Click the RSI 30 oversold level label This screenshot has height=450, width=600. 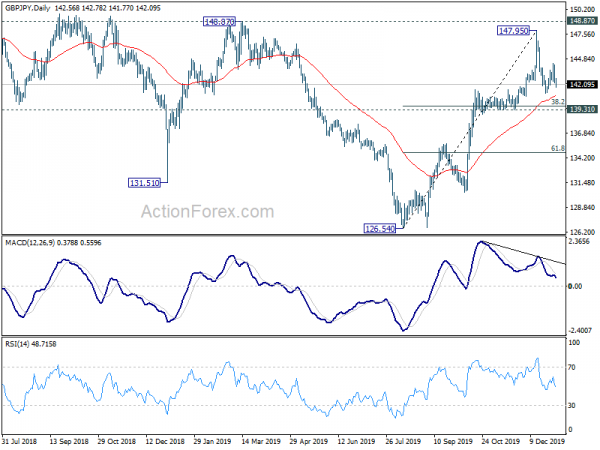click(x=572, y=405)
